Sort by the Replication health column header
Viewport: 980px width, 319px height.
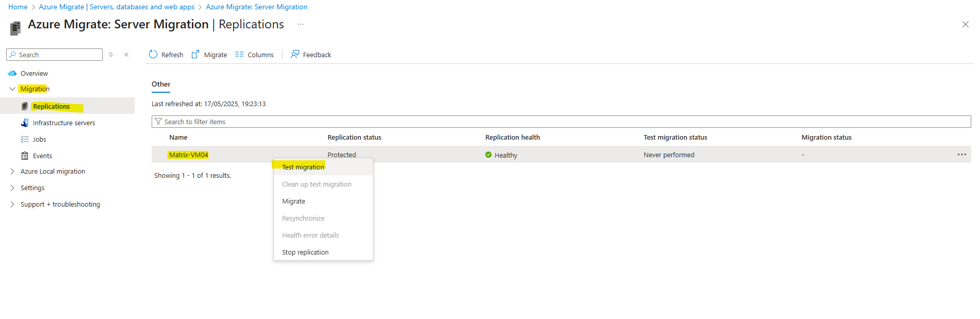click(513, 137)
